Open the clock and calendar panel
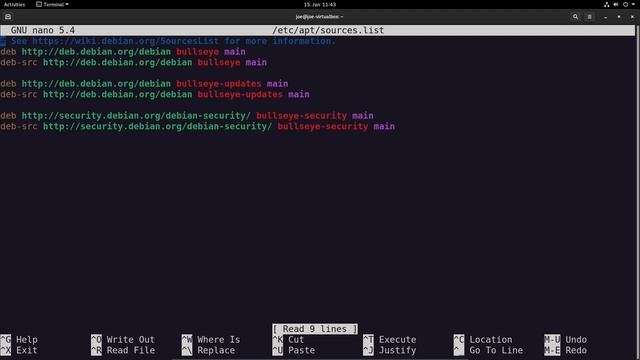This screenshot has height=360, width=640. (320, 4)
